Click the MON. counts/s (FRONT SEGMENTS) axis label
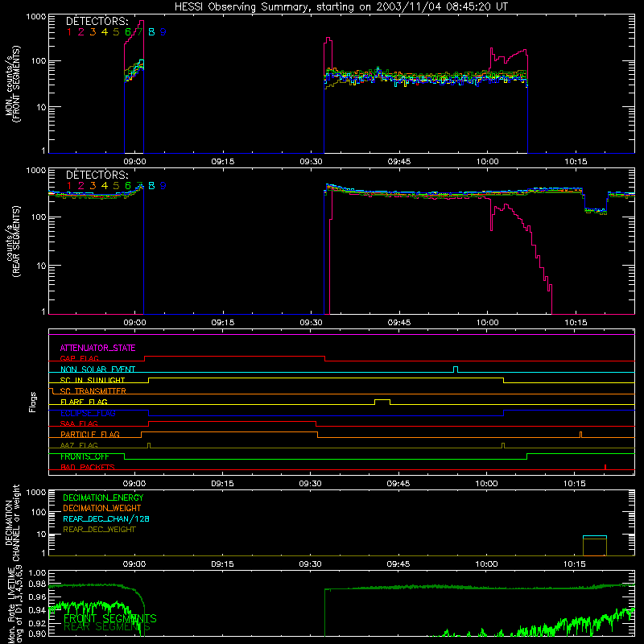This screenshot has height=644, width=644. click(x=12, y=84)
